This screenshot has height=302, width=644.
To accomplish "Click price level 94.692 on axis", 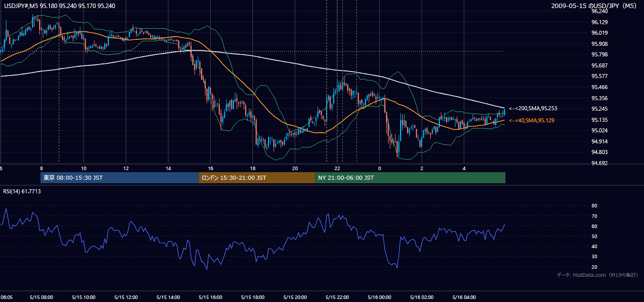I will tap(599, 163).
